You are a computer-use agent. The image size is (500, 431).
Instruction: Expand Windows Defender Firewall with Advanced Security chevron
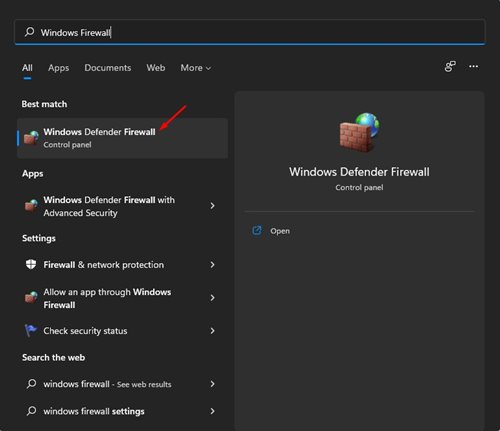212,206
